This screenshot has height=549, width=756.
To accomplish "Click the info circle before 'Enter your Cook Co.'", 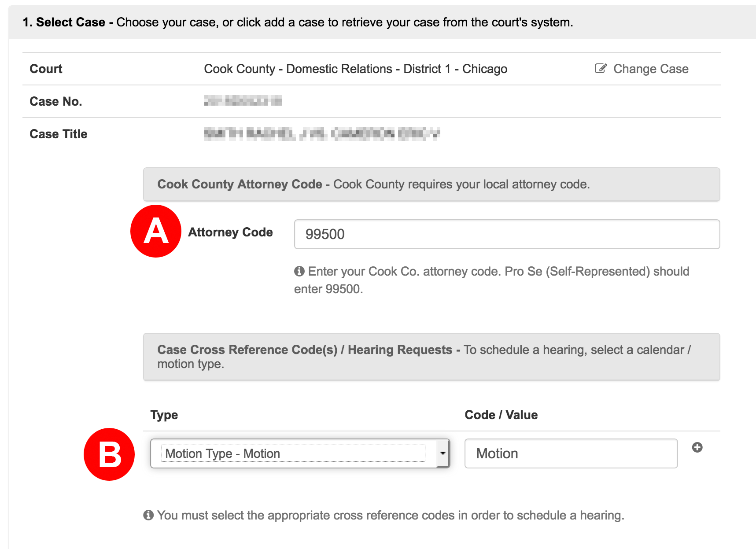I will (x=299, y=271).
